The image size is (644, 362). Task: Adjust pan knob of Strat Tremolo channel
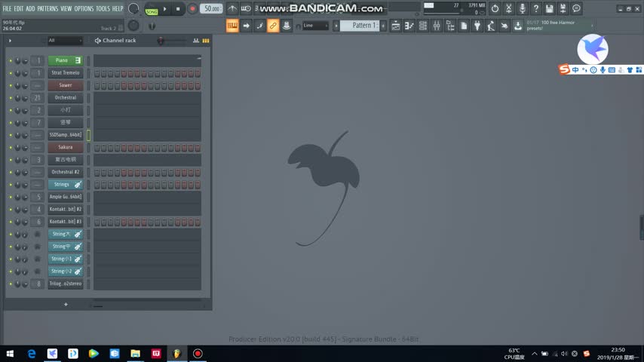(x=17, y=73)
